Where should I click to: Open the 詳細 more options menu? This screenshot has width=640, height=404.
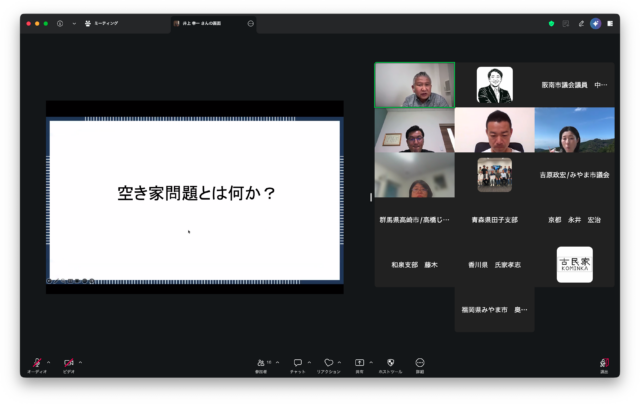420,363
